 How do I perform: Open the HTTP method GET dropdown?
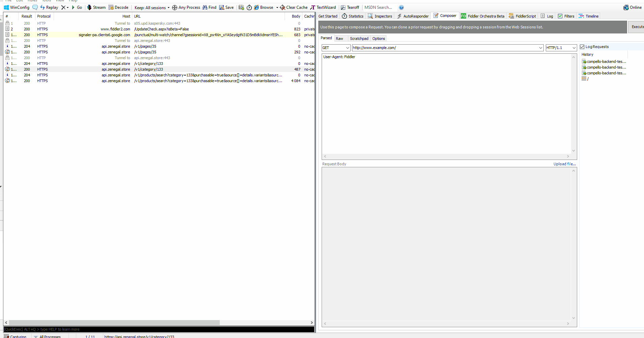(x=347, y=48)
